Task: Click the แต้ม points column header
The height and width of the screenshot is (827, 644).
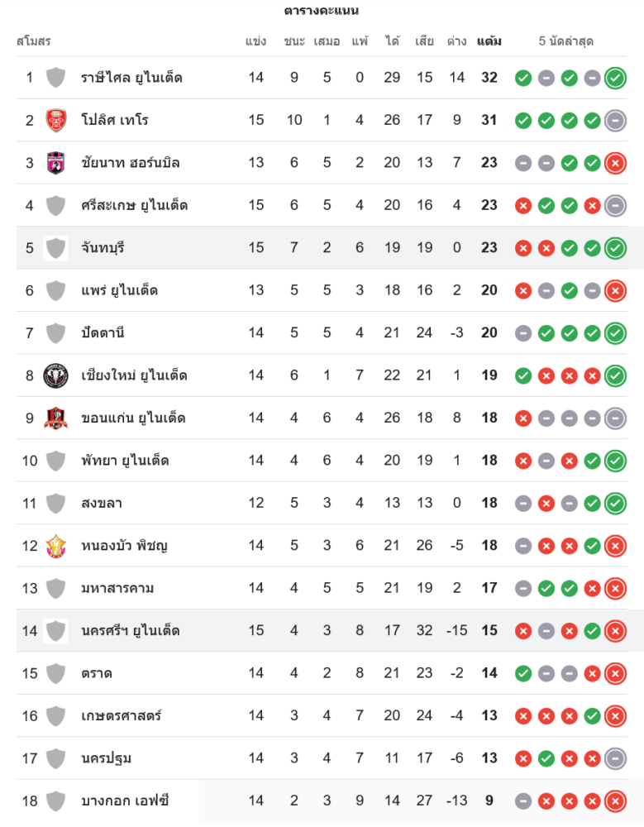Action: click(x=489, y=41)
